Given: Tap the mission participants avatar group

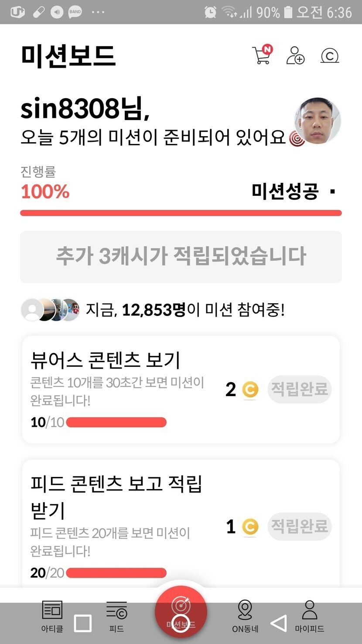Looking at the screenshot, I should click(51, 310).
